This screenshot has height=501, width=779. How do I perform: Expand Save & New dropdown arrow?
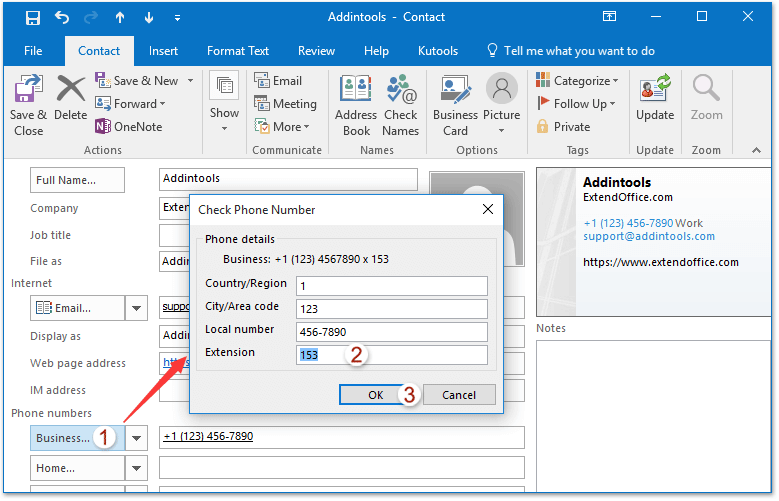click(190, 81)
